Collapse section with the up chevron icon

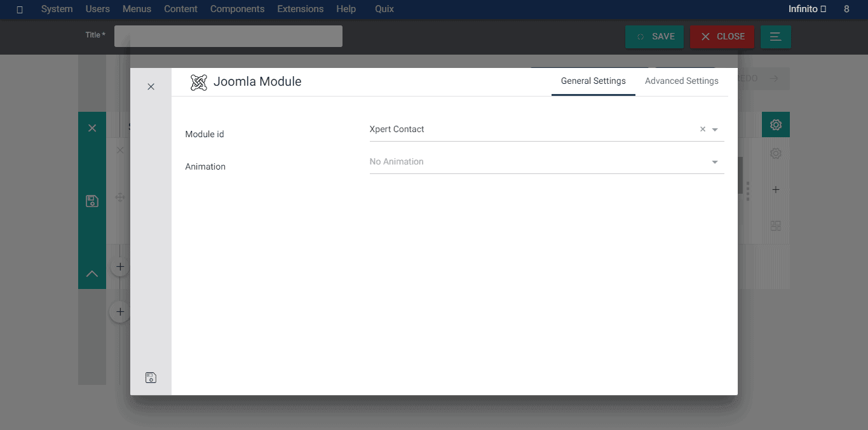(x=92, y=274)
